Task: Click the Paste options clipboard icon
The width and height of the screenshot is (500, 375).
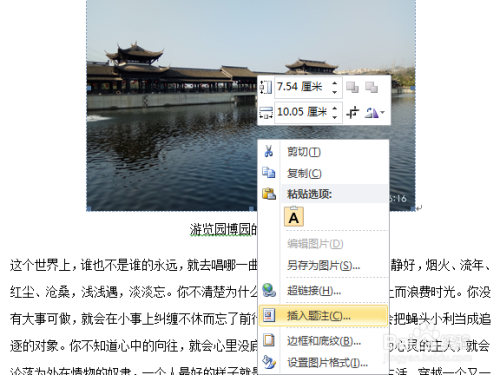Action: click(x=269, y=194)
